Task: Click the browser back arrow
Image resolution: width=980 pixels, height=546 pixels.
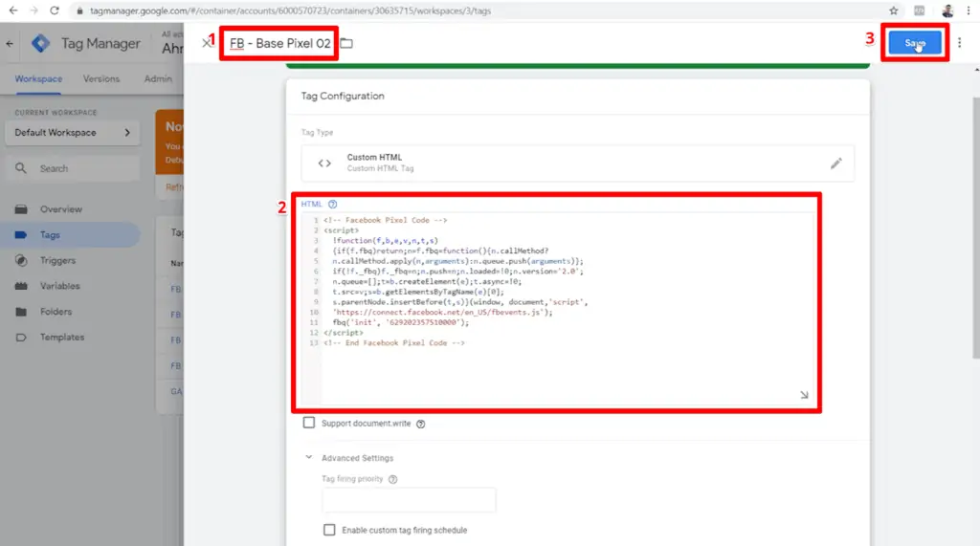Action: tap(13, 11)
